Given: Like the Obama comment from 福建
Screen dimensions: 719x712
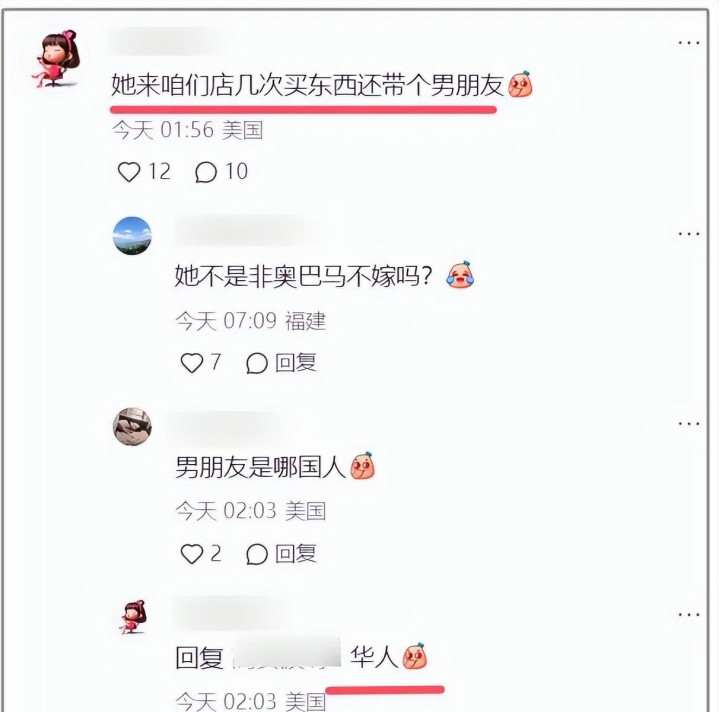Looking at the screenshot, I should pyautogui.click(x=192, y=363).
